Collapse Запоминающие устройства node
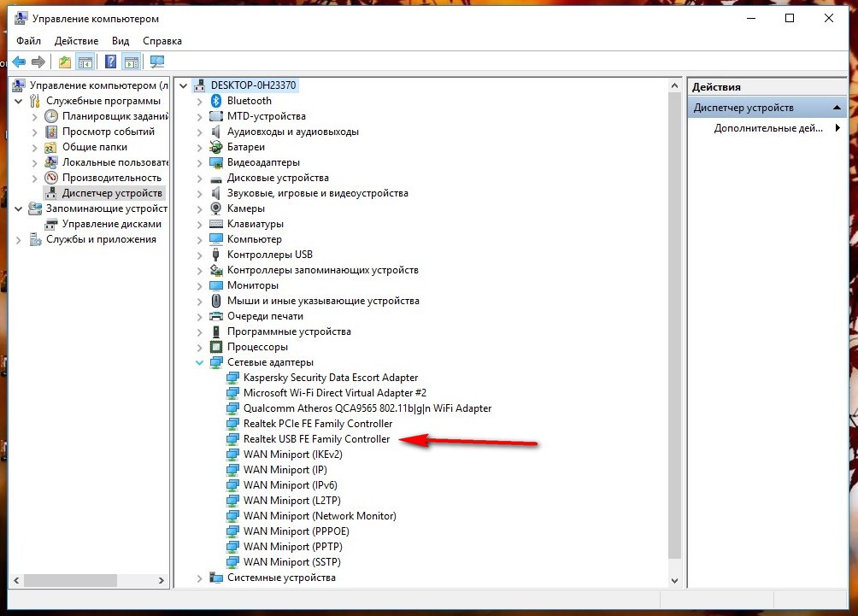Screen dimensions: 858x616 (19, 208)
